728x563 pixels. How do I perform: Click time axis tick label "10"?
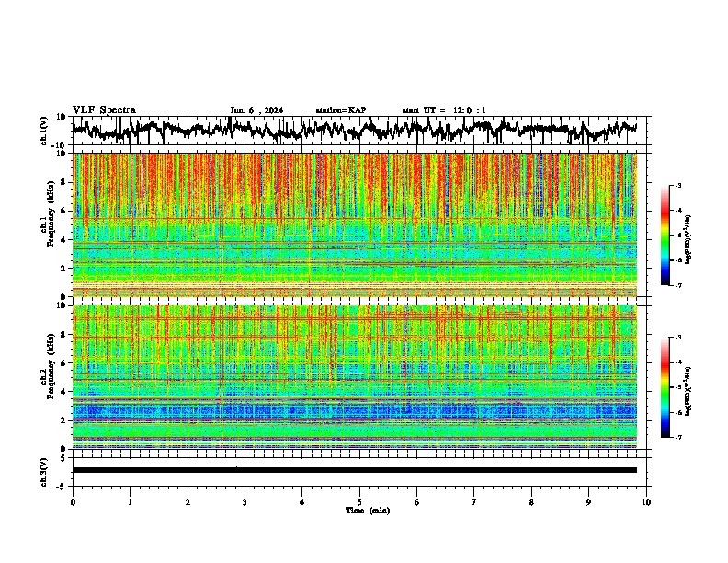tap(646, 501)
